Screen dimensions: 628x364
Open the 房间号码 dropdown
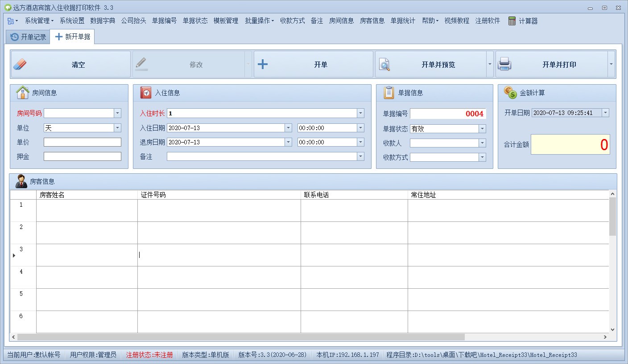(x=117, y=114)
